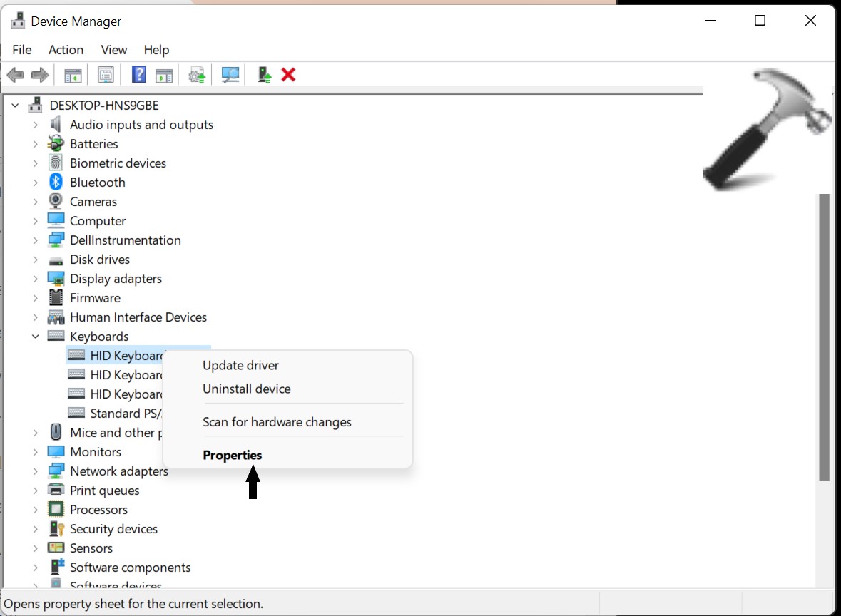
Task: Collapse the Keyboards category
Action: tap(36, 337)
